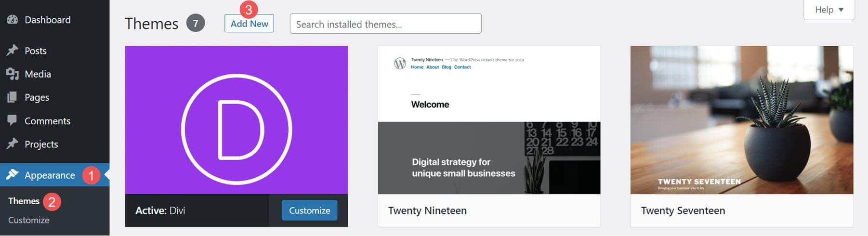Open the Posts menu item

click(36, 51)
